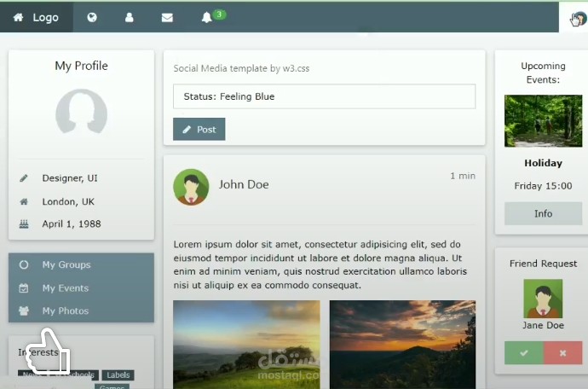Click the Social Media template by w3.css heading

coord(241,68)
